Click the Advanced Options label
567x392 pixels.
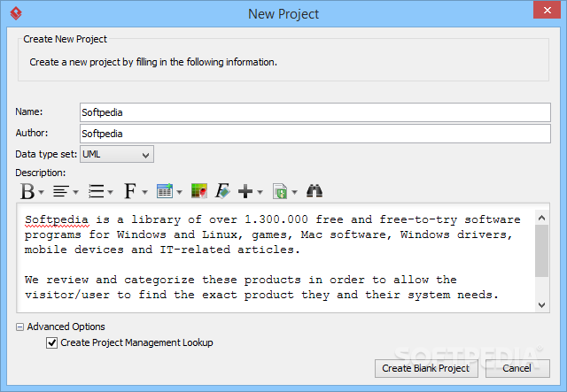[66, 327]
